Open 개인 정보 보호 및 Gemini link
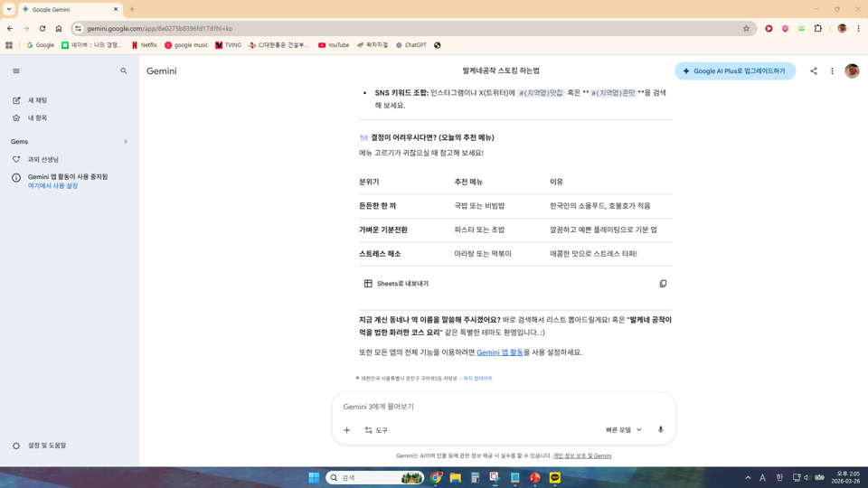Screen dimensions: 868x488 [581, 455]
